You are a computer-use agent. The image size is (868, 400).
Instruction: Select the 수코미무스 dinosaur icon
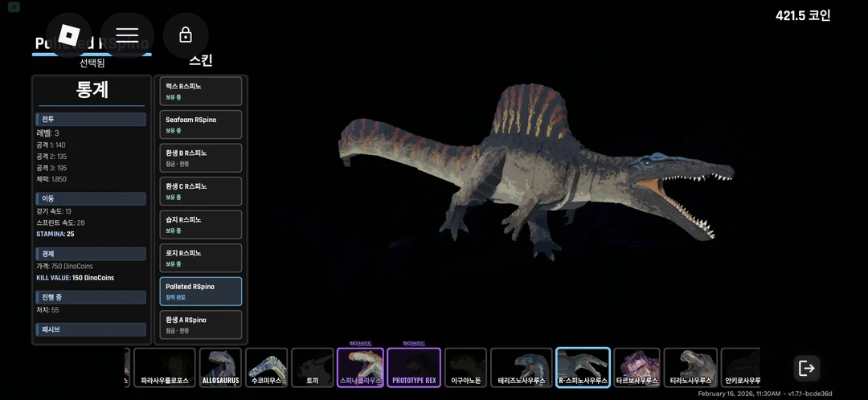(266, 368)
